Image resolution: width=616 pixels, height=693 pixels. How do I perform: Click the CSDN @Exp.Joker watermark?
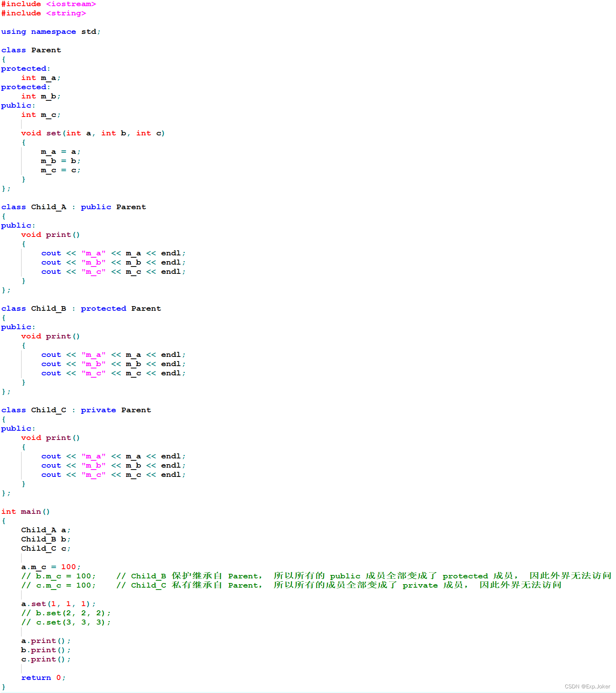[587, 686]
